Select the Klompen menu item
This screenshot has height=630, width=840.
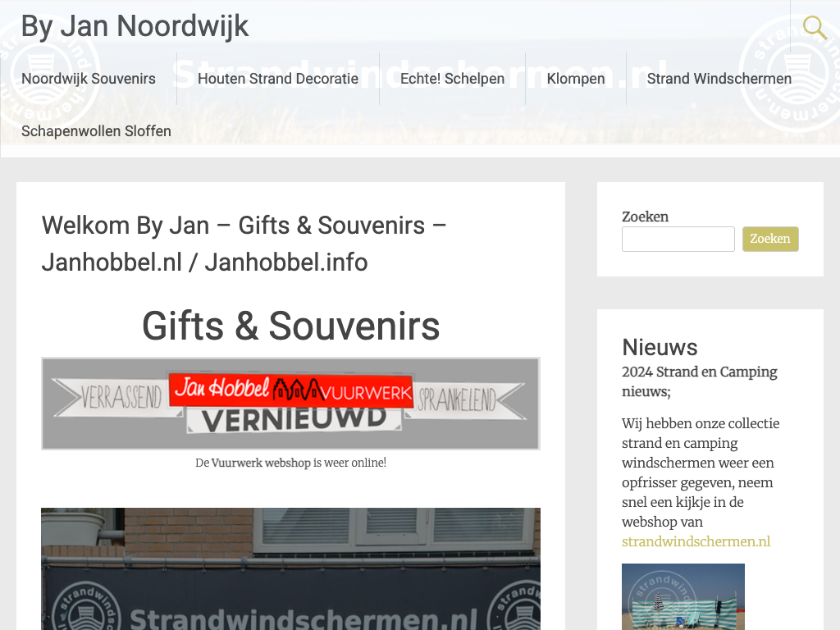click(576, 79)
